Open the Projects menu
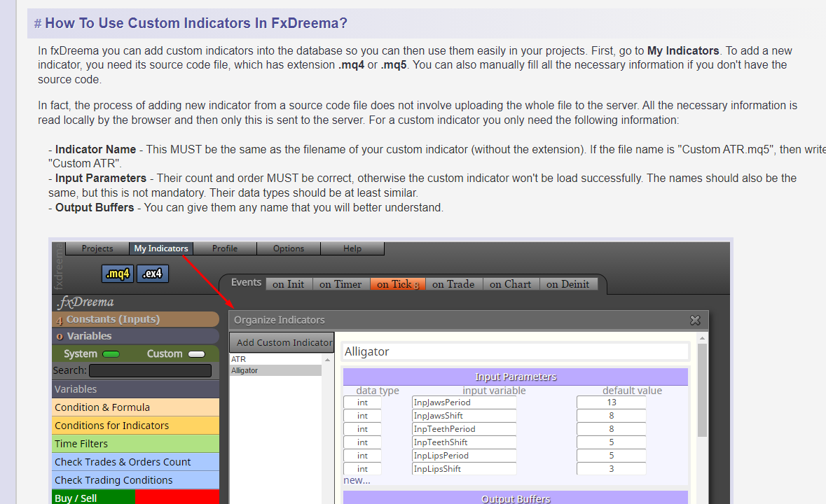Image resolution: width=826 pixels, height=504 pixels. pyautogui.click(x=97, y=248)
